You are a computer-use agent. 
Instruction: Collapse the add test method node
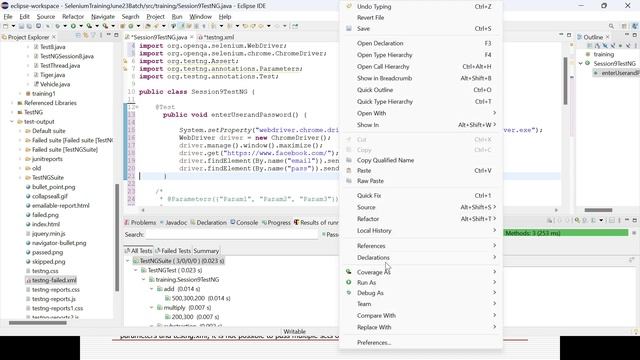click(151, 289)
